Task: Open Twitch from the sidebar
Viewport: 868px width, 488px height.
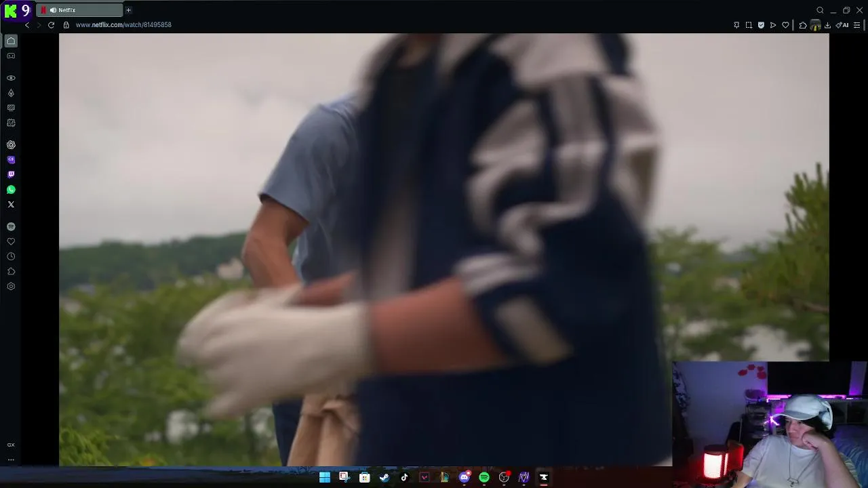Action: (x=11, y=175)
